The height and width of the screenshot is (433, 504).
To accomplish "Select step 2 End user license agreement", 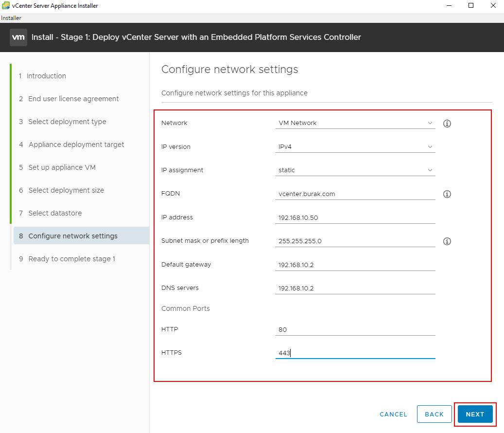I will [x=69, y=99].
